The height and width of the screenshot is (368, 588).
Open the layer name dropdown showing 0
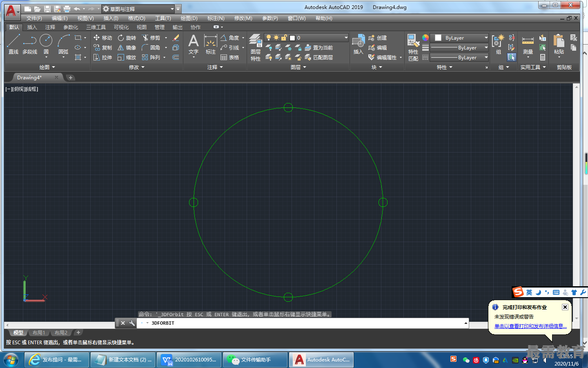[306, 38]
